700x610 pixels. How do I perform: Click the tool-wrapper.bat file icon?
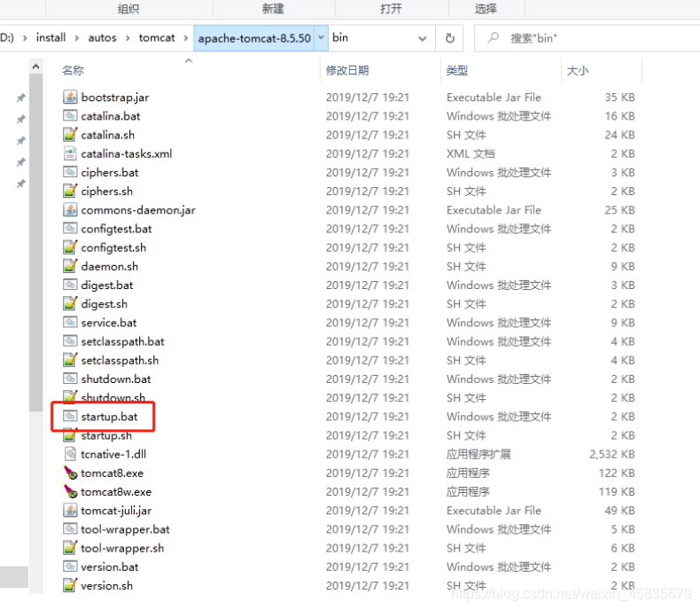(70, 528)
